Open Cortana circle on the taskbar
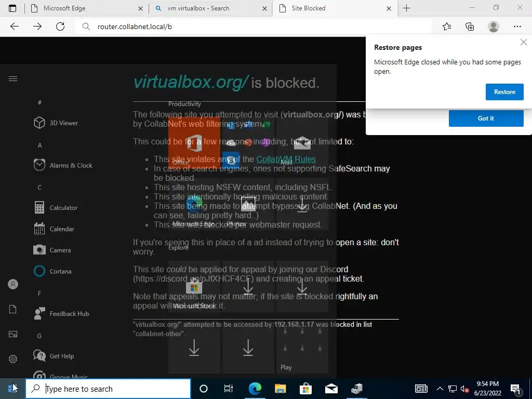The width and height of the screenshot is (532, 399). click(204, 389)
